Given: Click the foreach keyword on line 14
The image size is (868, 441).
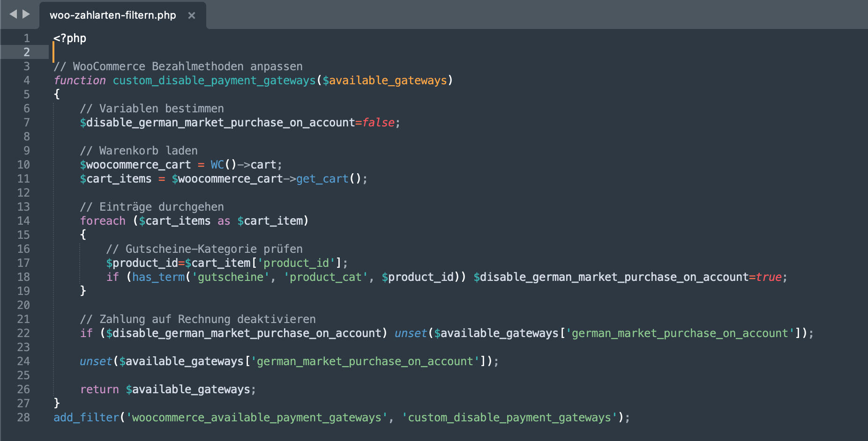Looking at the screenshot, I should click(x=103, y=221).
